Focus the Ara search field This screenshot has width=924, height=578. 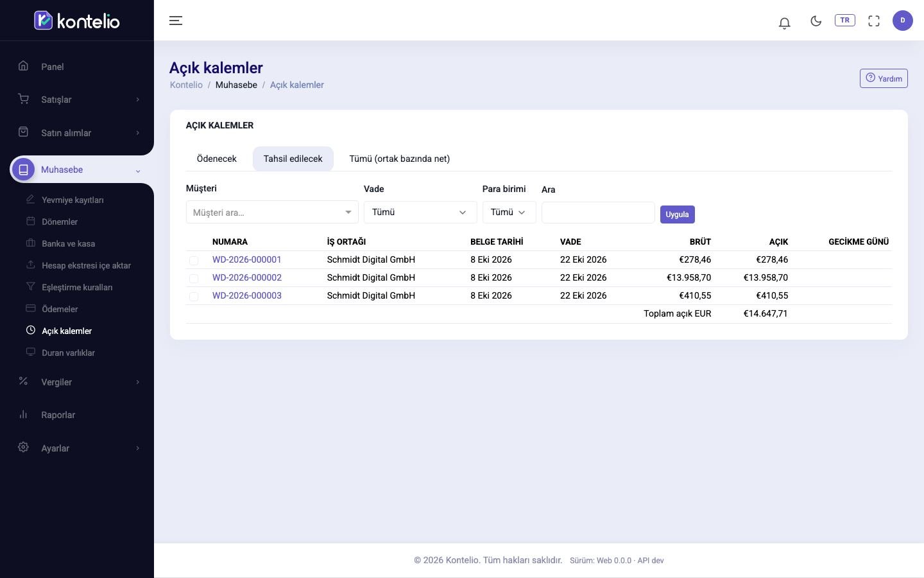598,213
